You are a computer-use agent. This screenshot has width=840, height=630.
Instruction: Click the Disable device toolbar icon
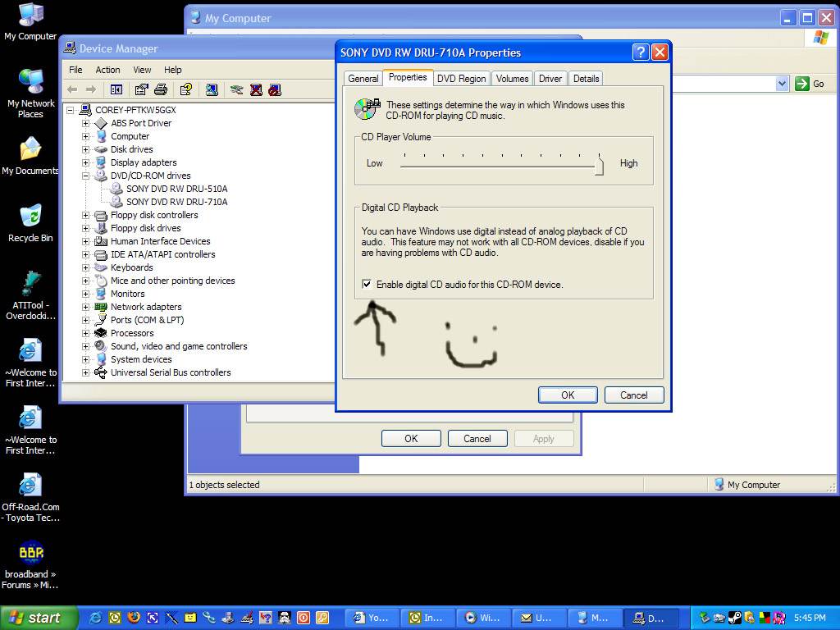[x=275, y=89]
